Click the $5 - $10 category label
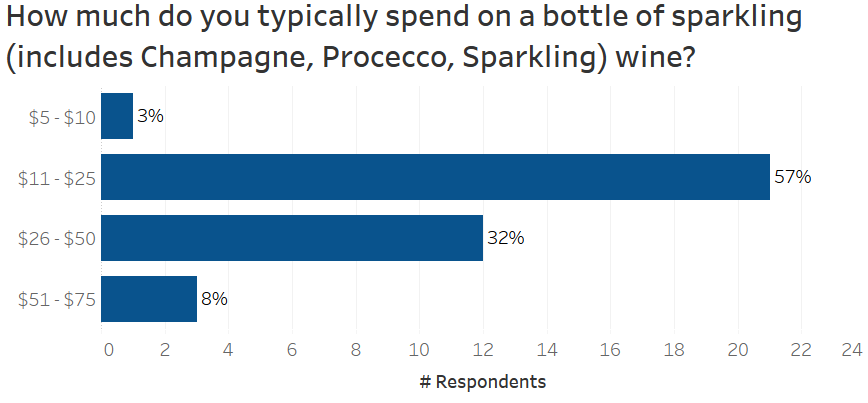 point(61,117)
